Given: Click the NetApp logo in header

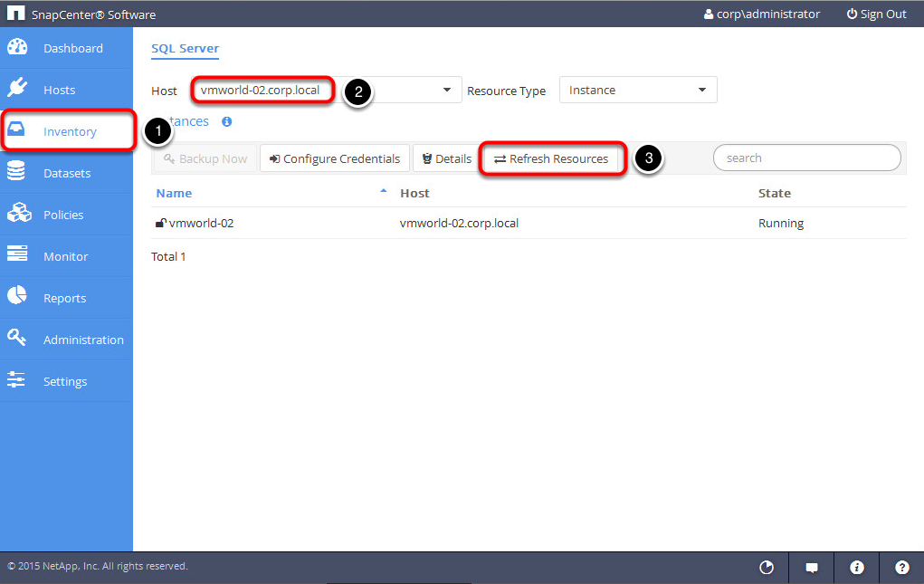Looking at the screenshot, I should [16, 13].
